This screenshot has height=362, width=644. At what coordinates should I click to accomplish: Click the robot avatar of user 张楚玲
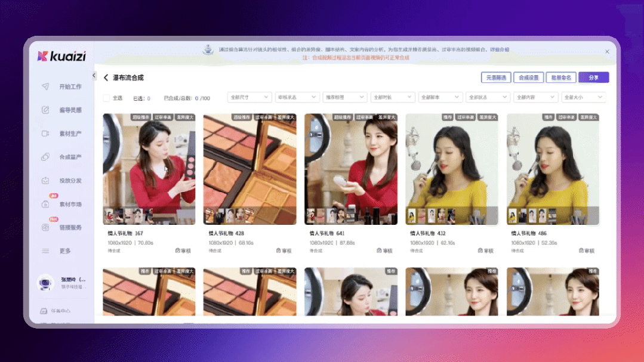tap(45, 283)
